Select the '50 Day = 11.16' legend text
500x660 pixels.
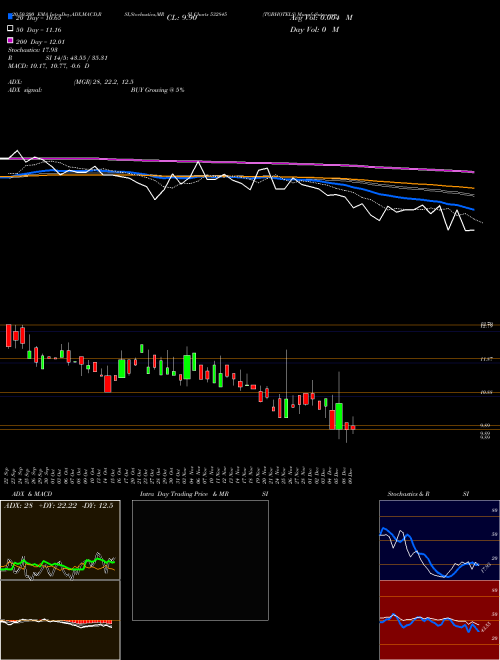tap(39, 30)
